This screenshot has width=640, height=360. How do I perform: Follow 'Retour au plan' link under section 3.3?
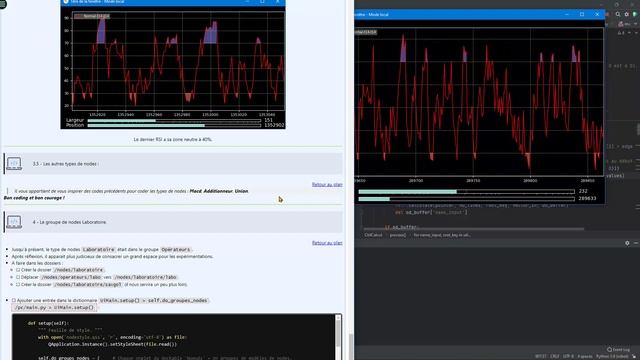coord(327,184)
